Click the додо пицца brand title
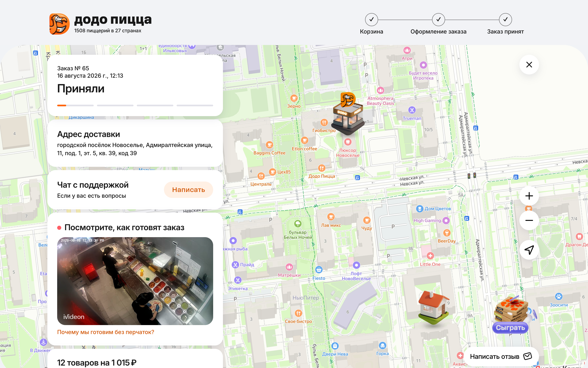This screenshot has height=368, width=588. pyautogui.click(x=113, y=20)
